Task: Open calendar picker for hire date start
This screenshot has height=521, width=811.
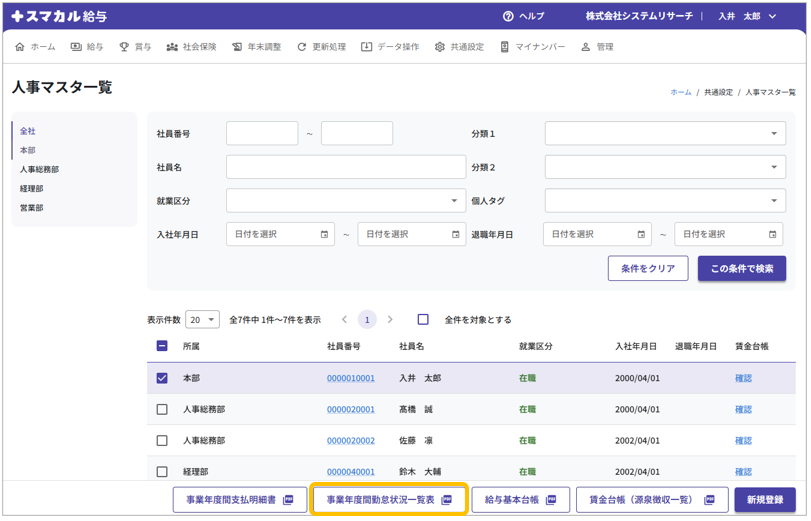Action: (324, 234)
